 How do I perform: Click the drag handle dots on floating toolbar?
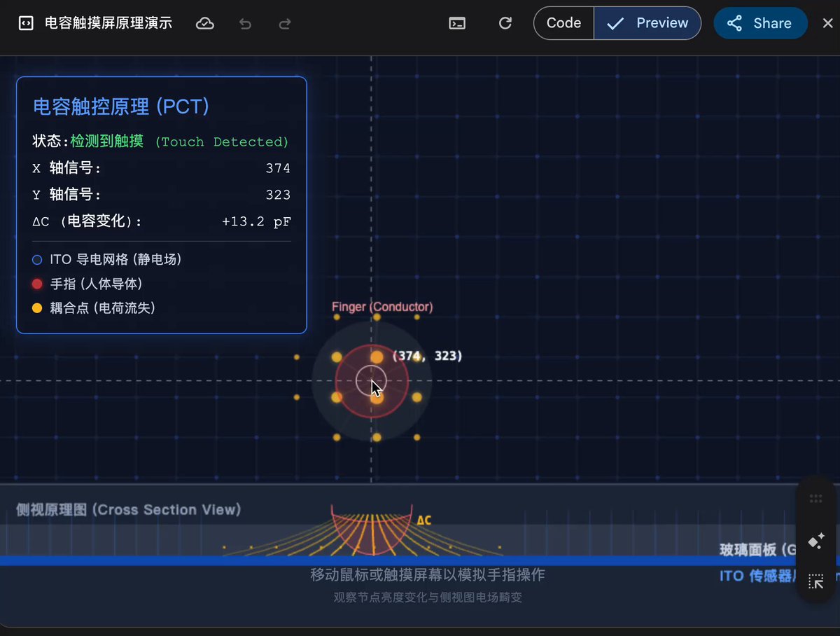coord(815,499)
